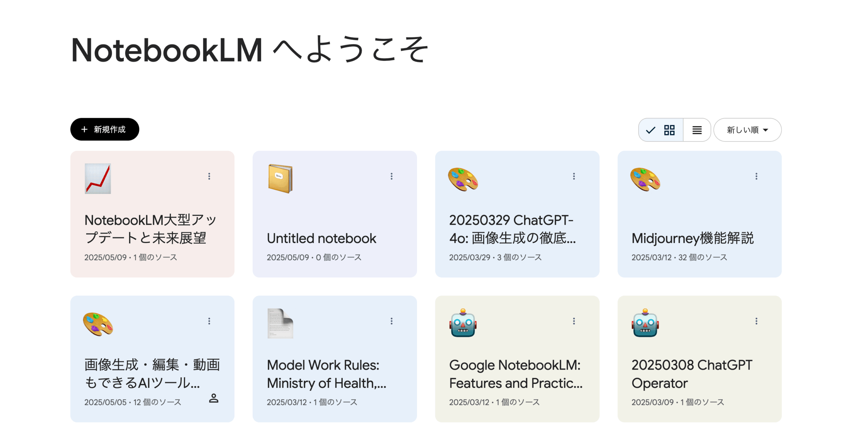Click the yellow notebook emoji thumbnail
Image resolution: width=868 pixels, height=430 pixels.
click(x=280, y=179)
